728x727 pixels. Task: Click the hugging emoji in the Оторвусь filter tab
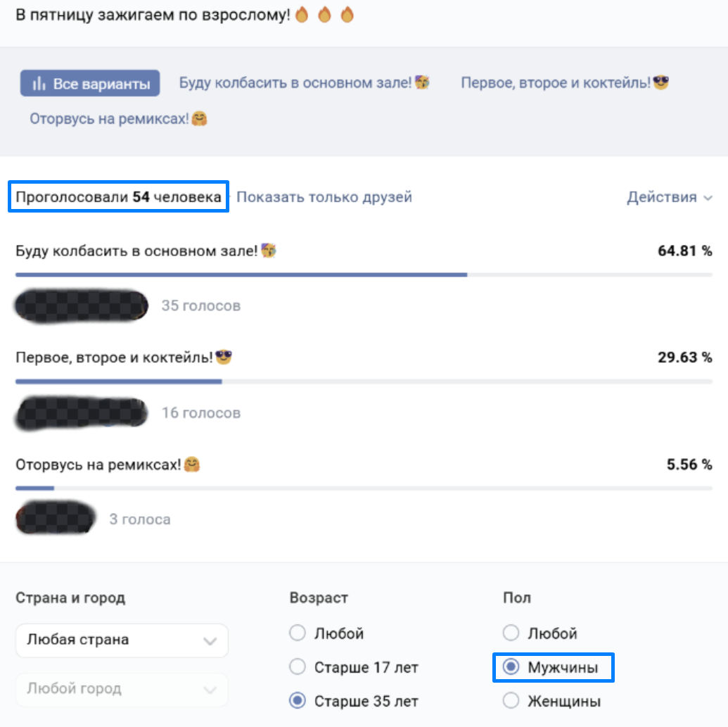click(x=200, y=119)
